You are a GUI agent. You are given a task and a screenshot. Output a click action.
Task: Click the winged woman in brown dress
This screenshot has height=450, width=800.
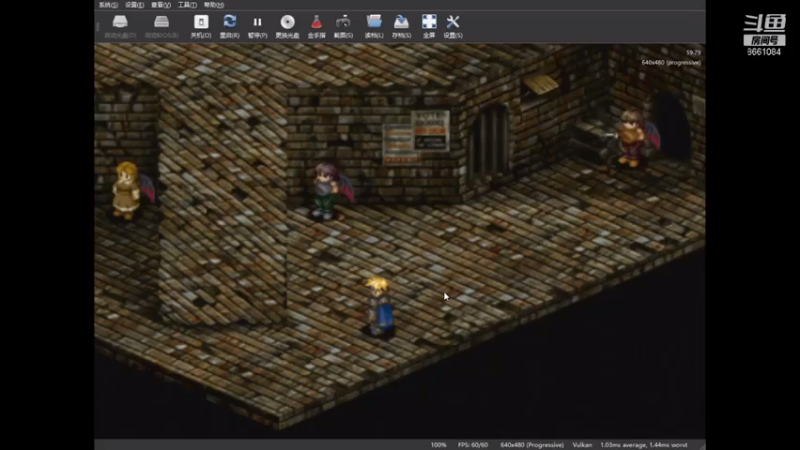[131, 190]
